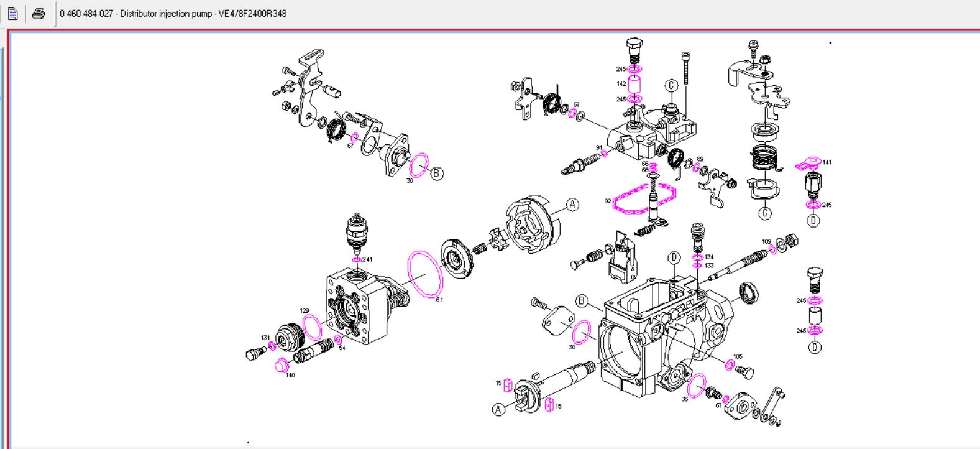This screenshot has height=449, width=980.
Task: Click the printer icon in toolbar
Action: [x=39, y=14]
